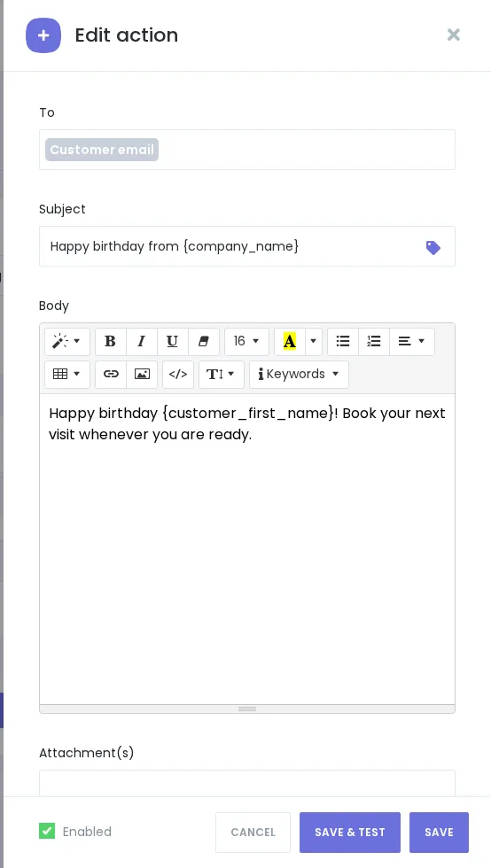
Task: Click the plus icon beside Edit action
Action: coord(43,35)
